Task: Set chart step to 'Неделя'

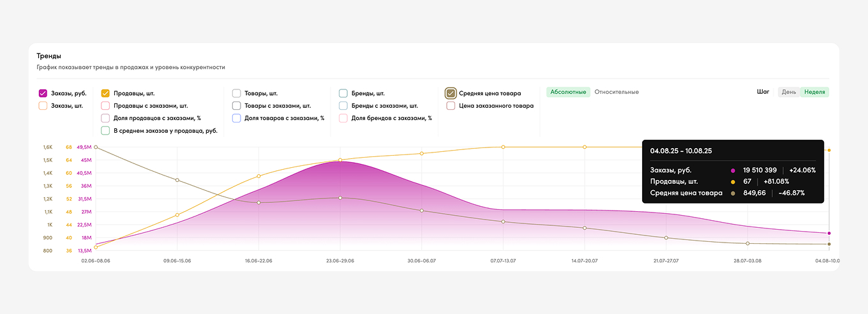Action: pos(814,92)
